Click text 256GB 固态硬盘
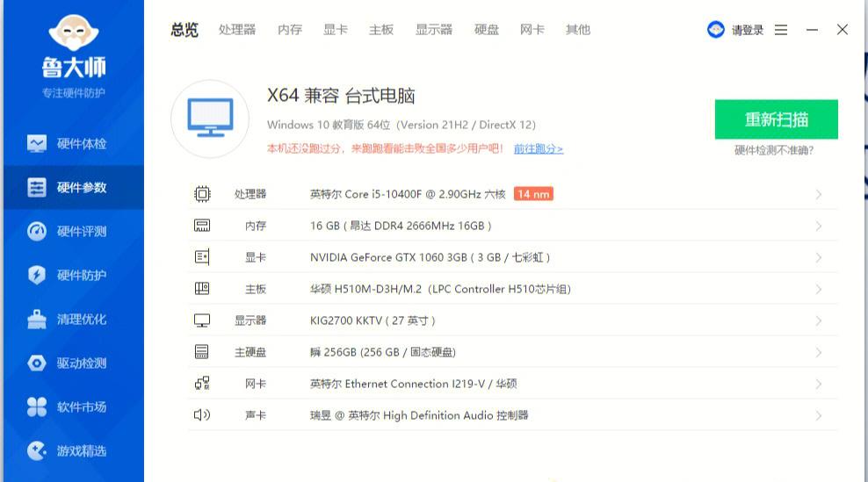The image size is (868, 482). [383, 353]
